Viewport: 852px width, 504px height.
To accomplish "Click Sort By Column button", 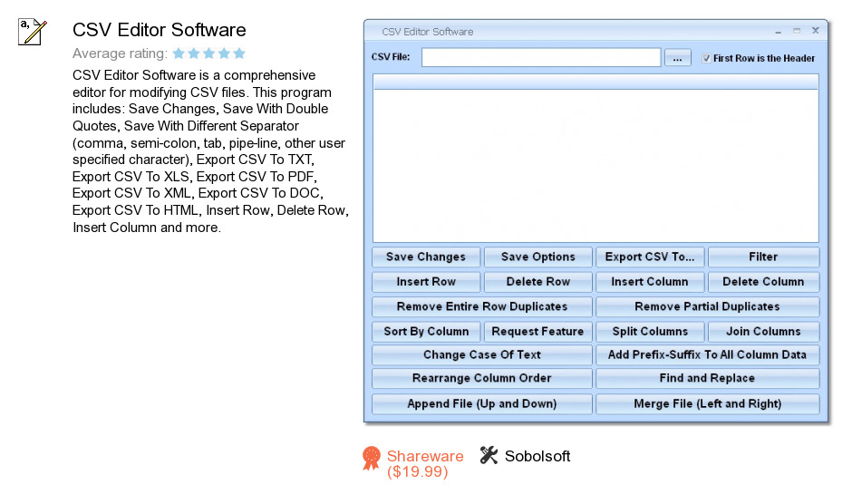I will pyautogui.click(x=426, y=332).
